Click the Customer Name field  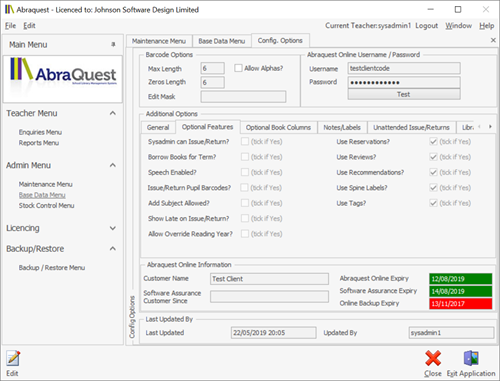(x=269, y=279)
